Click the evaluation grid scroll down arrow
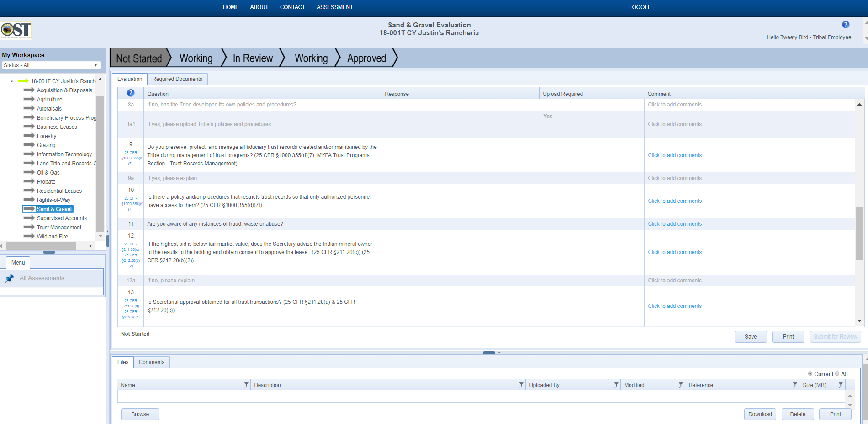868x424 pixels. [859, 321]
